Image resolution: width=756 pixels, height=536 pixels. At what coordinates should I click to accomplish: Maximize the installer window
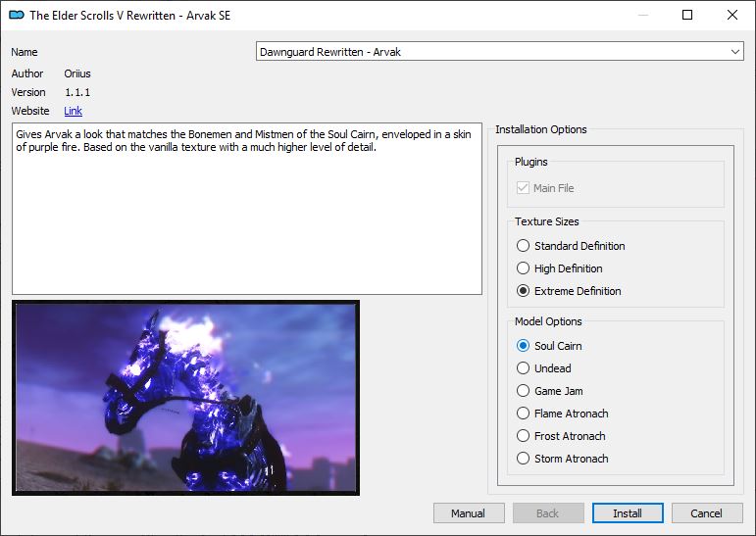click(x=687, y=15)
